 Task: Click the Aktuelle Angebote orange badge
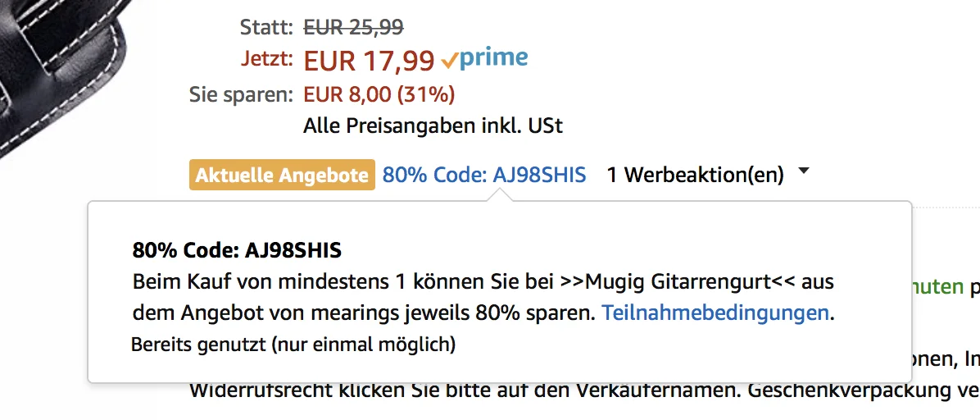[282, 176]
